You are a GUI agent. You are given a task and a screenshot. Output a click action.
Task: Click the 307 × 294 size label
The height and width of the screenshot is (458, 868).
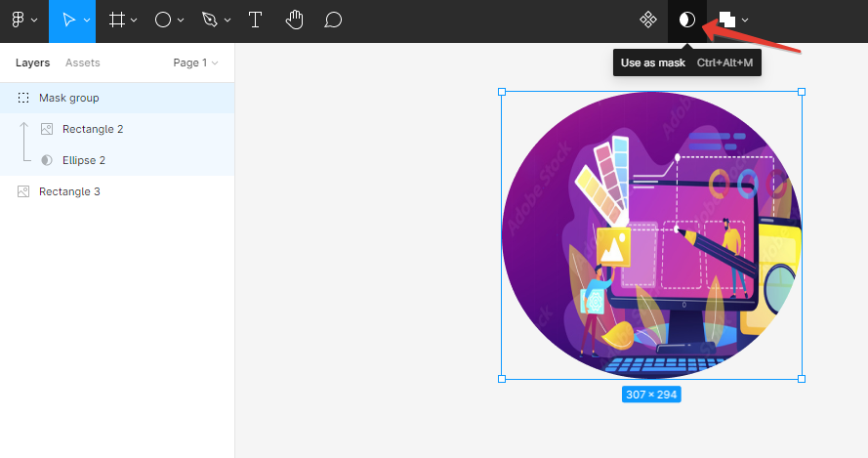[651, 395]
